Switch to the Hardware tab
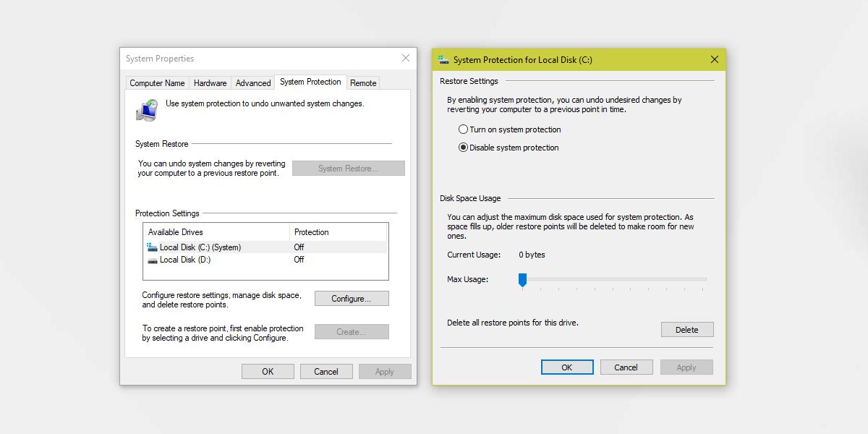This screenshot has height=434, width=868. pyautogui.click(x=210, y=82)
